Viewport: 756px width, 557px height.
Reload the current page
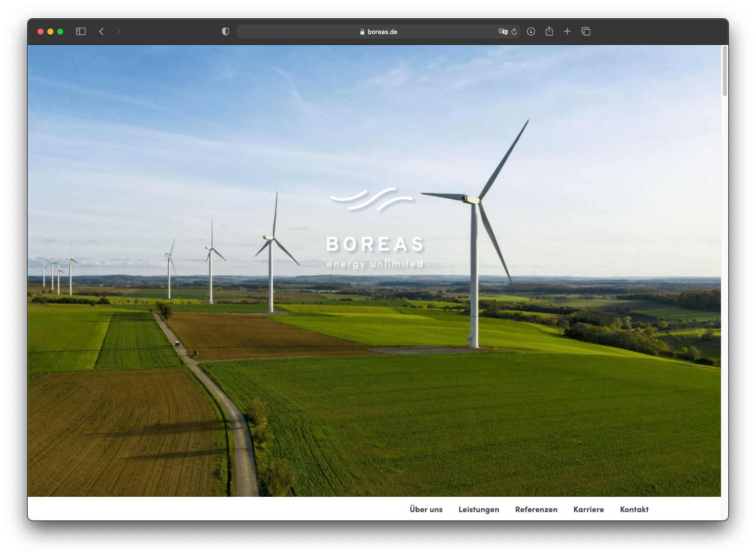coord(514,32)
